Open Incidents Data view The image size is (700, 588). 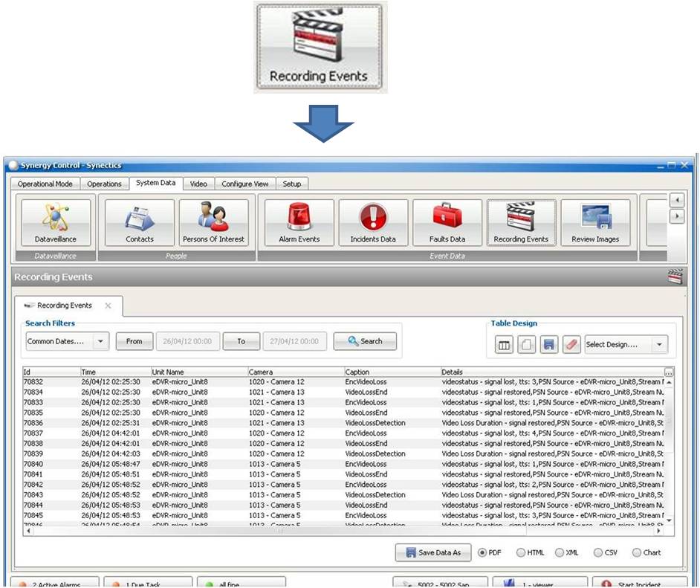373,222
